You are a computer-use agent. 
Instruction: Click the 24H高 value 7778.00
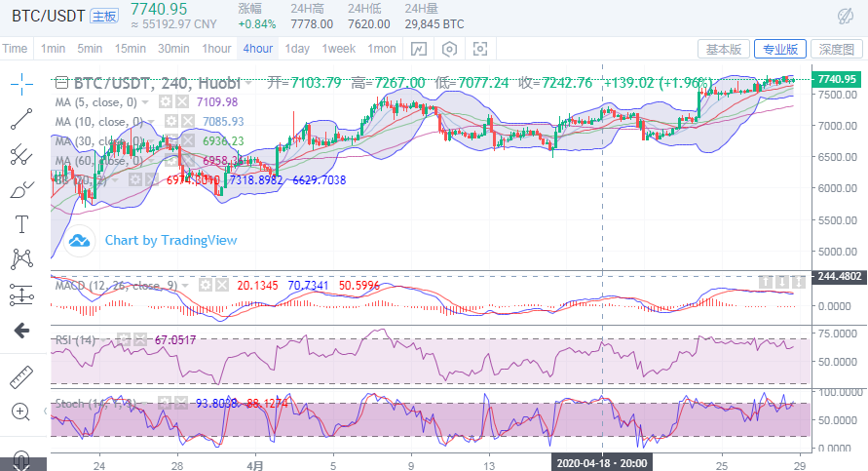pyautogui.click(x=312, y=24)
